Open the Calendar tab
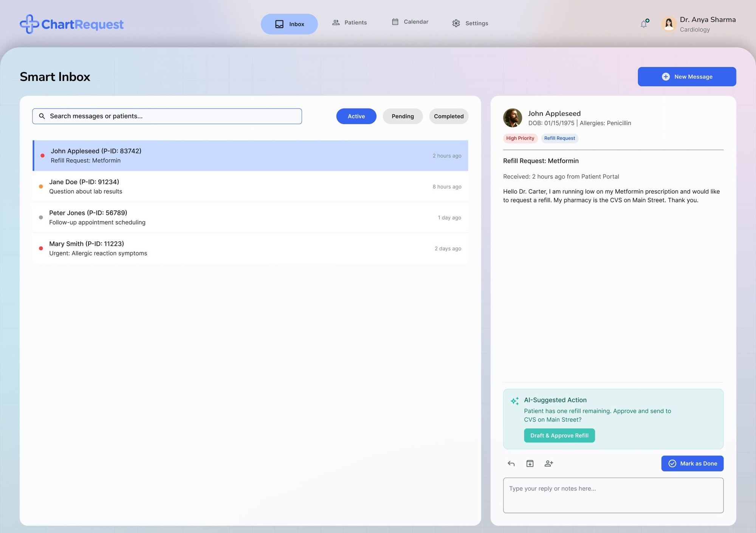This screenshot has height=533, width=756. coord(410,22)
